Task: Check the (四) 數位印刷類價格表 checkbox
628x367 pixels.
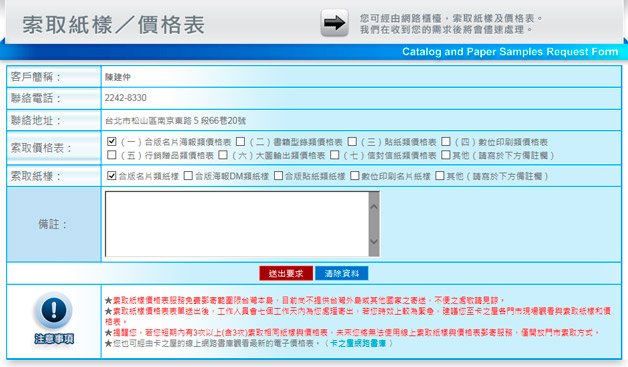Action: (x=446, y=141)
